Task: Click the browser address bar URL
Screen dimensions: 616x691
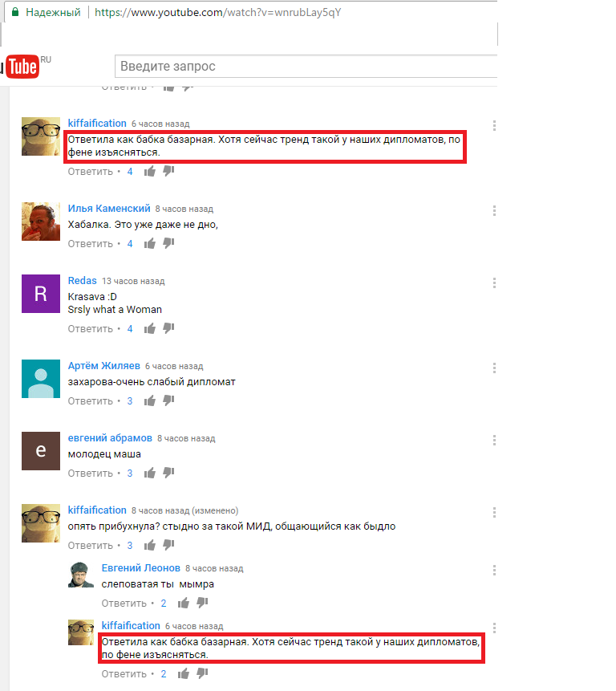Action: point(218,12)
